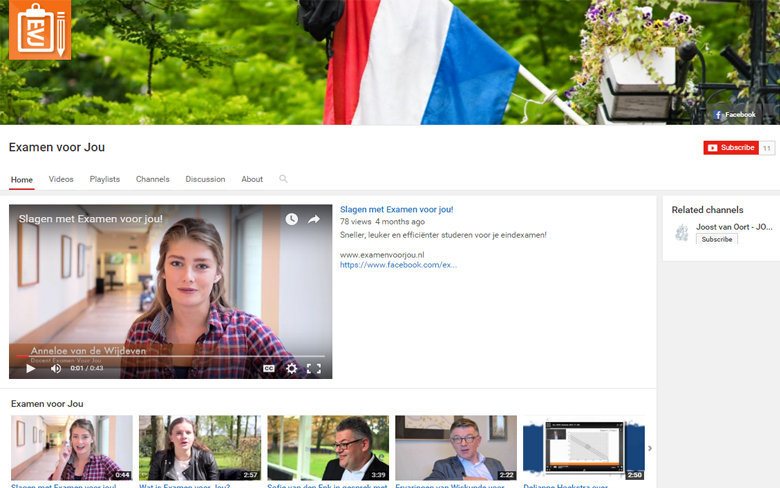Subscribe to Examen voor Jou channel
This screenshot has height=488, width=780.
pos(731,148)
